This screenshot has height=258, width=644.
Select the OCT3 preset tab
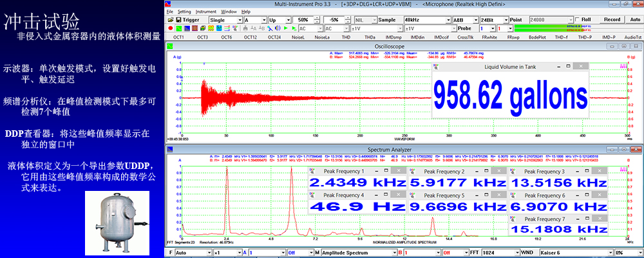click(202, 37)
